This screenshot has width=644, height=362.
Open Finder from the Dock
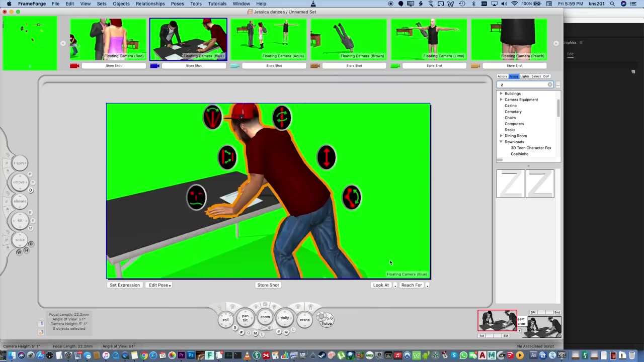pos(12,356)
